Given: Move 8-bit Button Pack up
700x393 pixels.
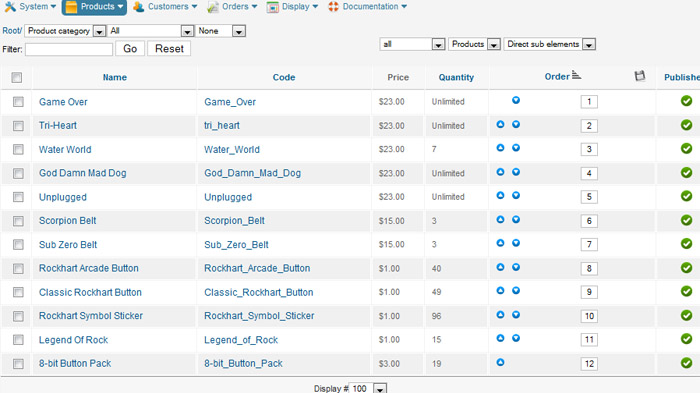Looking at the screenshot, I should (x=500, y=362).
